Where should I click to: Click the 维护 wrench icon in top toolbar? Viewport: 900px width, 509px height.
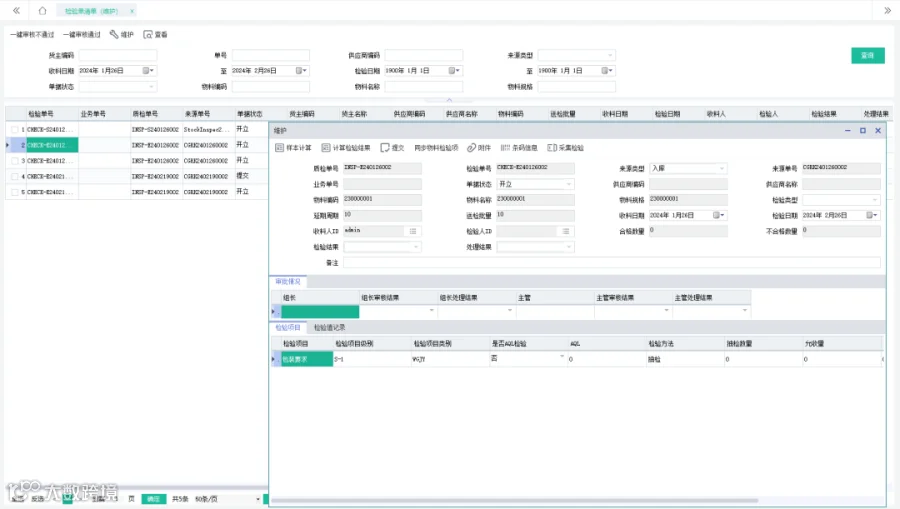tap(114, 34)
